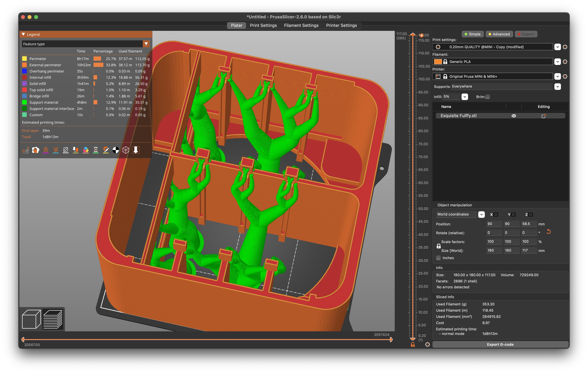Image resolution: width=588 pixels, height=373 pixels.
Task: Select Simple mode button
Action: (472, 34)
